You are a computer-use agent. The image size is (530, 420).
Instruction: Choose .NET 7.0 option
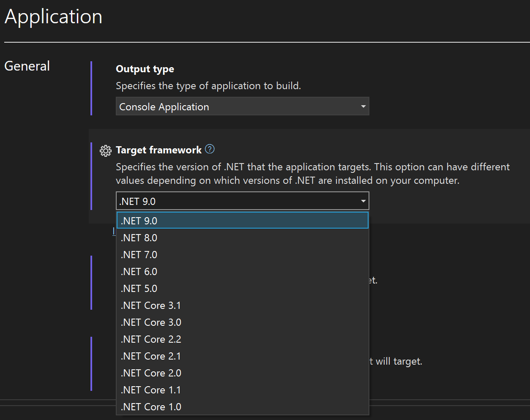pyautogui.click(x=243, y=254)
